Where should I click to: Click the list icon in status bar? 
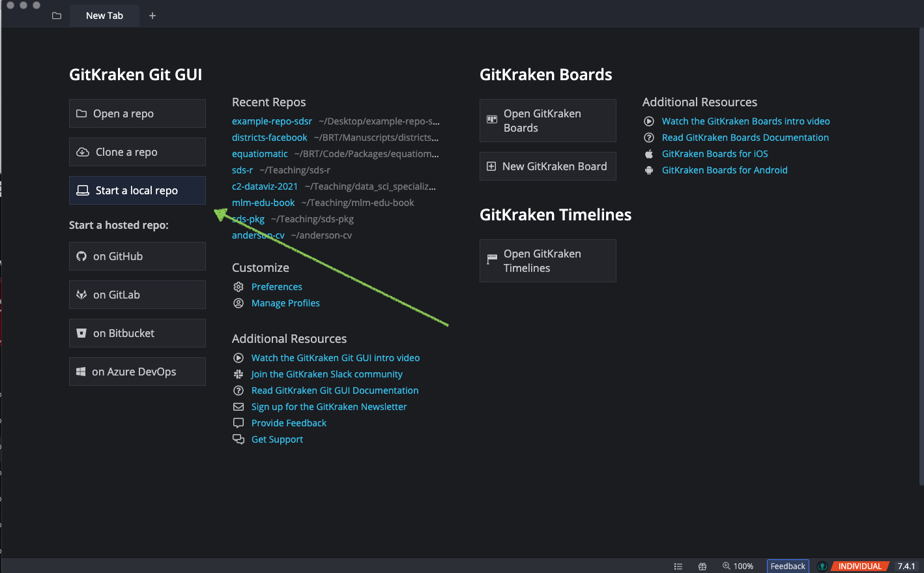(678, 566)
